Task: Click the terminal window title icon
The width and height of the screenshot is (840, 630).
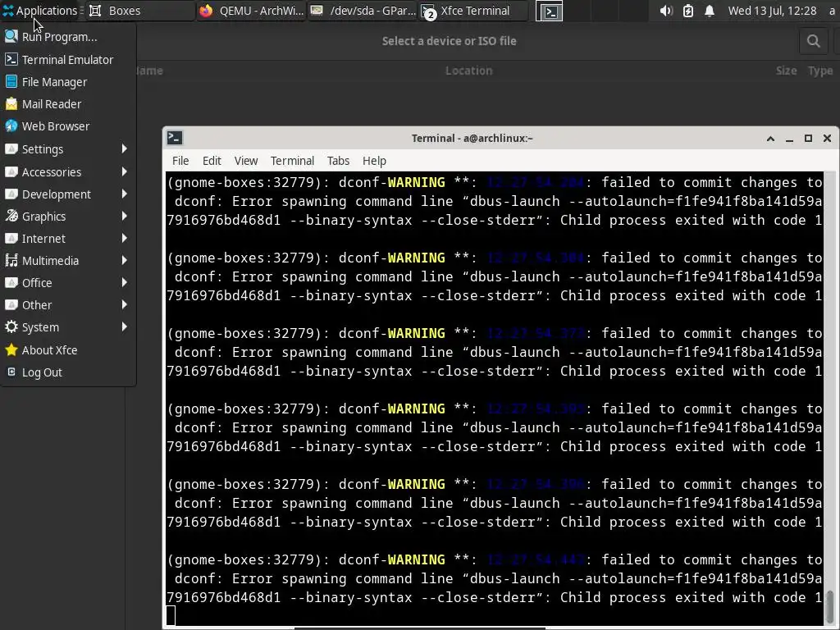Action: coord(175,138)
